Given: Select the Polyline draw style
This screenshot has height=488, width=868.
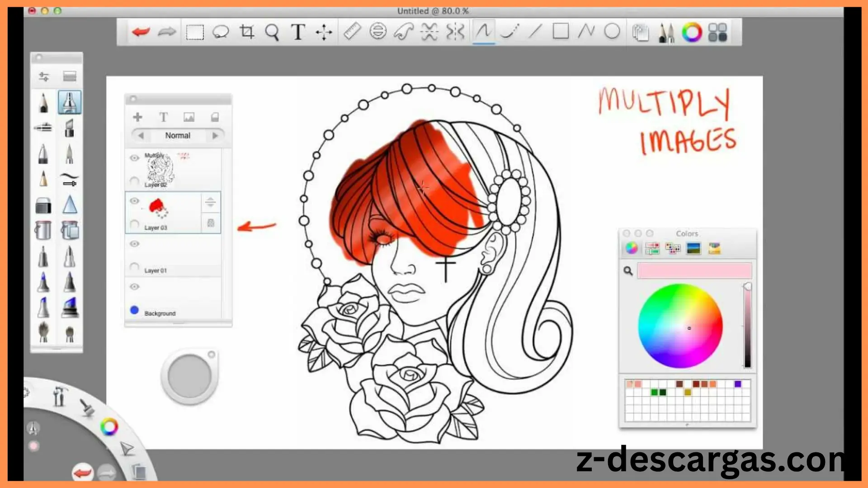Looking at the screenshot, I should coord(586,31).
